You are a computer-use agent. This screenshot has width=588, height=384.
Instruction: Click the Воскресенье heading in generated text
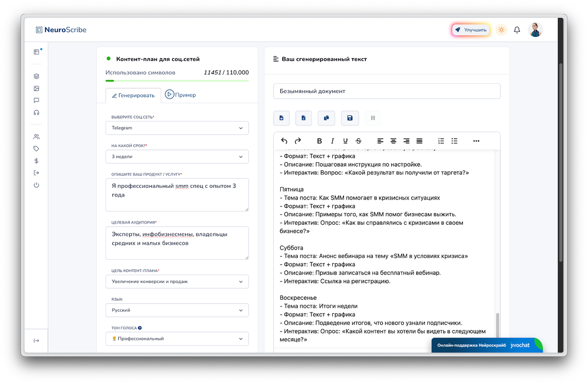298,298
